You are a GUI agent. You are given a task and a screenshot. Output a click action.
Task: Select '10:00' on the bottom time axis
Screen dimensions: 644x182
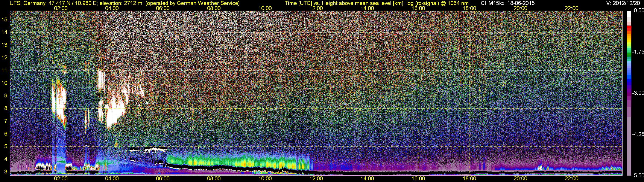[265, 179]
